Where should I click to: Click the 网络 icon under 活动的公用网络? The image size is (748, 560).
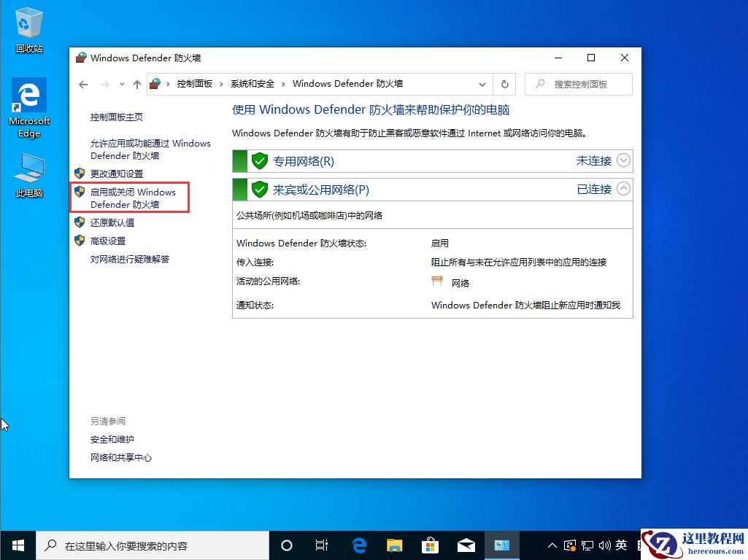[438, 279]
